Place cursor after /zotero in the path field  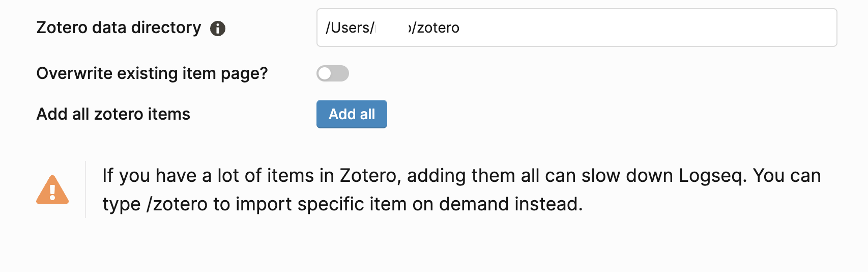click(460, 28)
